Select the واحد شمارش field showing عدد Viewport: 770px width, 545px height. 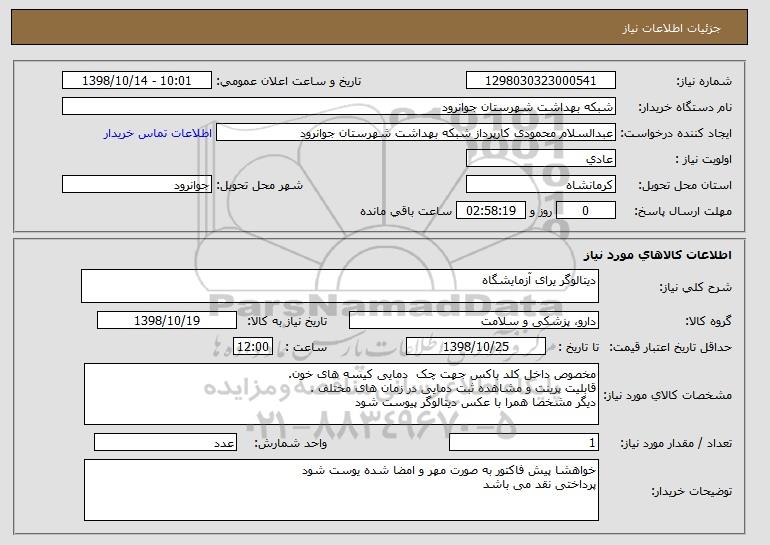[x=165, y=442]
